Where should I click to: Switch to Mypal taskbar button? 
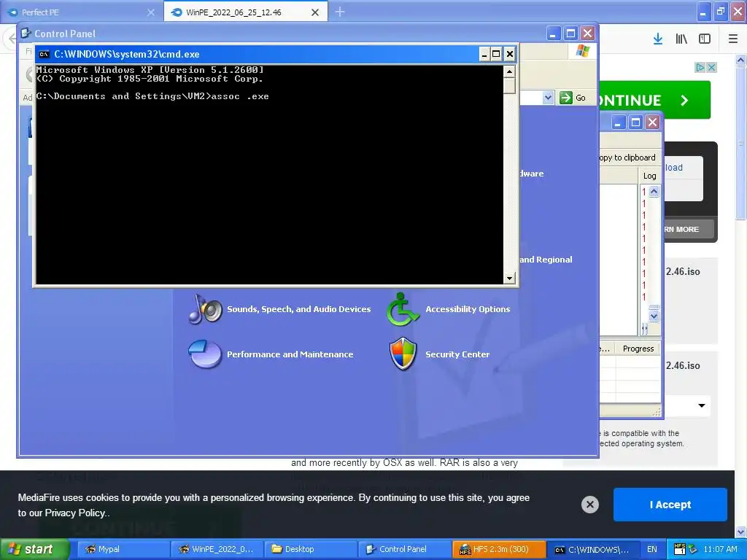coord(123,549)
